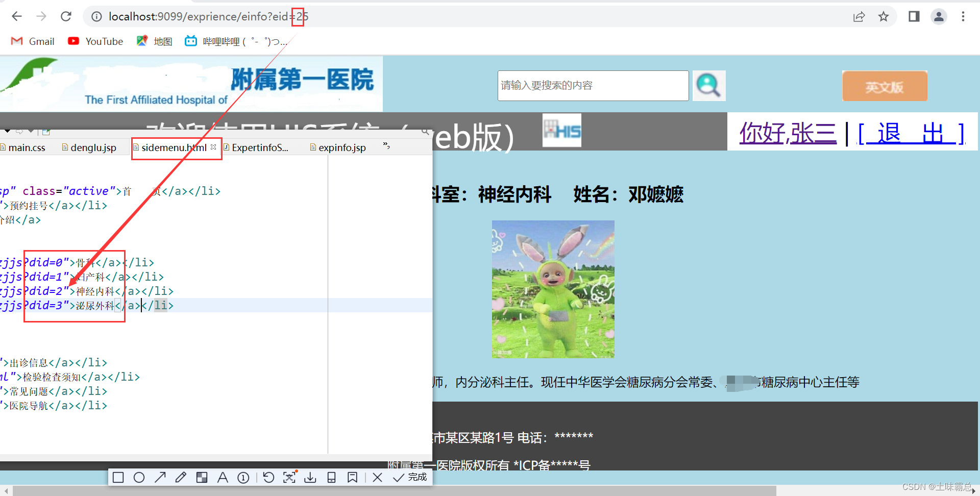The width and height of the screenshot is (980, 496).
Task: Undo the last screenshot annotation
Action: click(x=268, y=478)
